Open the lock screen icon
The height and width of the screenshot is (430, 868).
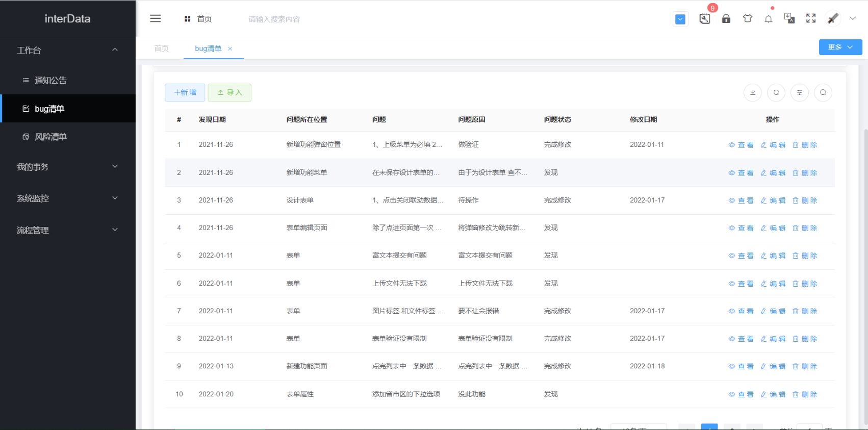tap(726, 19)
